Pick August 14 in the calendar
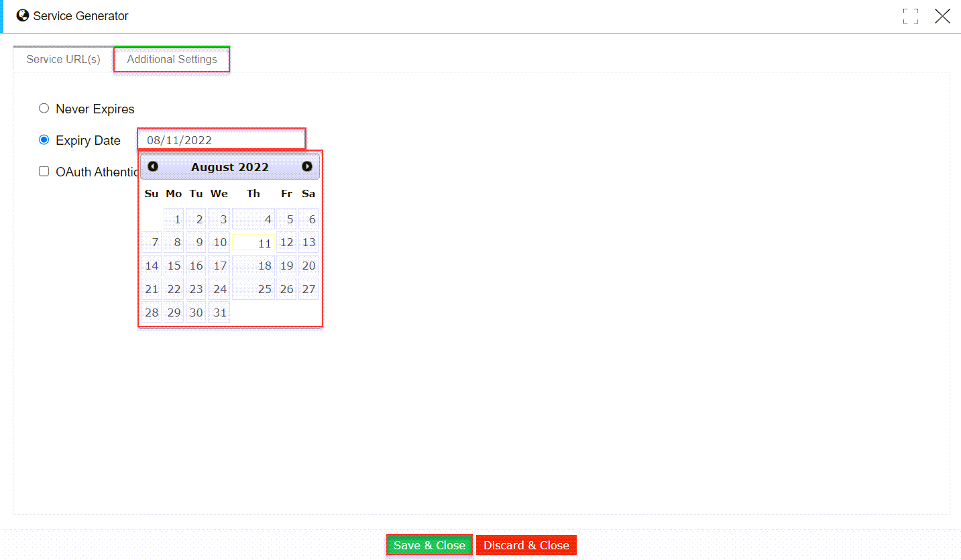Image resolution: width=961 pixels, height=560 pixels. tap(152, 266)
